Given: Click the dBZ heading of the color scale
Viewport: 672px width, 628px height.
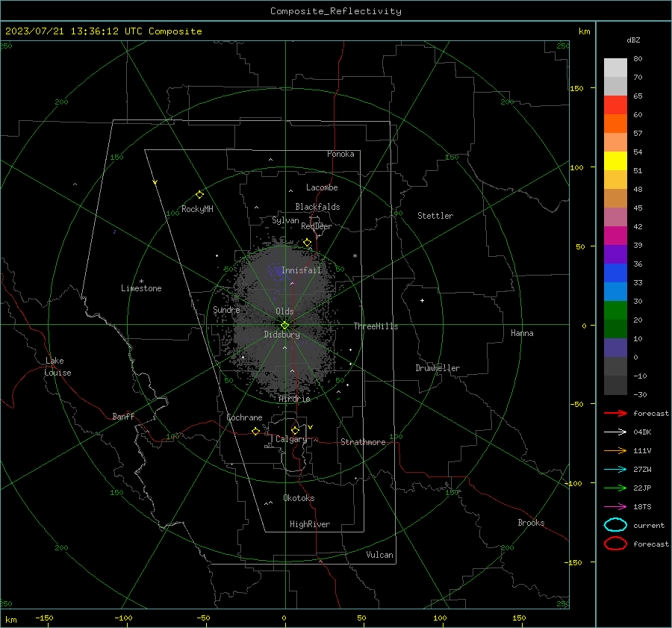Looking at the screenshot, I should [x=633, y=40].
